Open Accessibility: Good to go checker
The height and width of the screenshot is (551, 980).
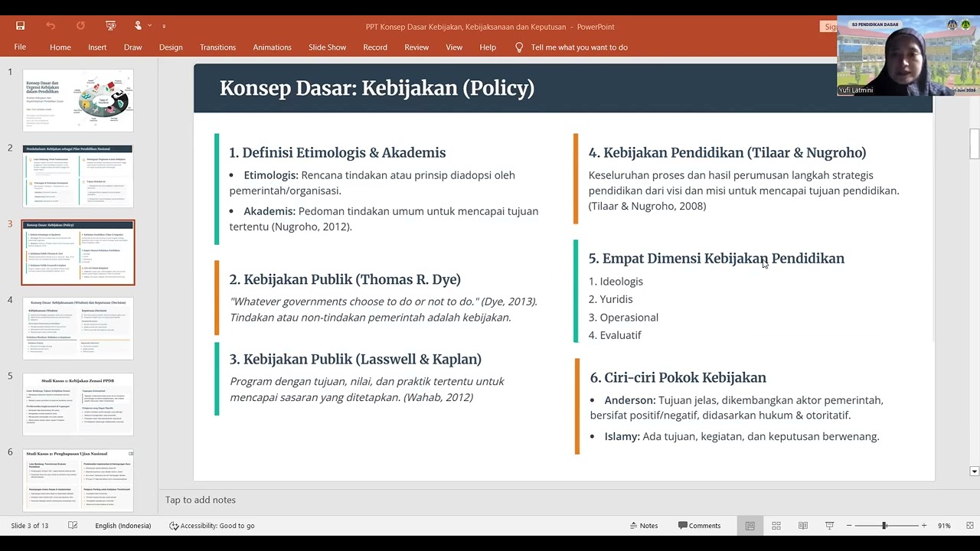coord(212,526)
